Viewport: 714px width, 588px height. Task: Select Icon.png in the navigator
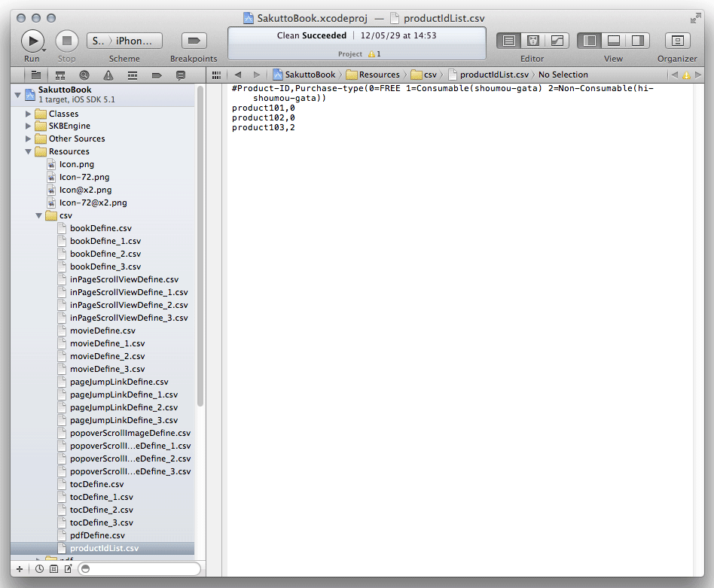[77, 164]
